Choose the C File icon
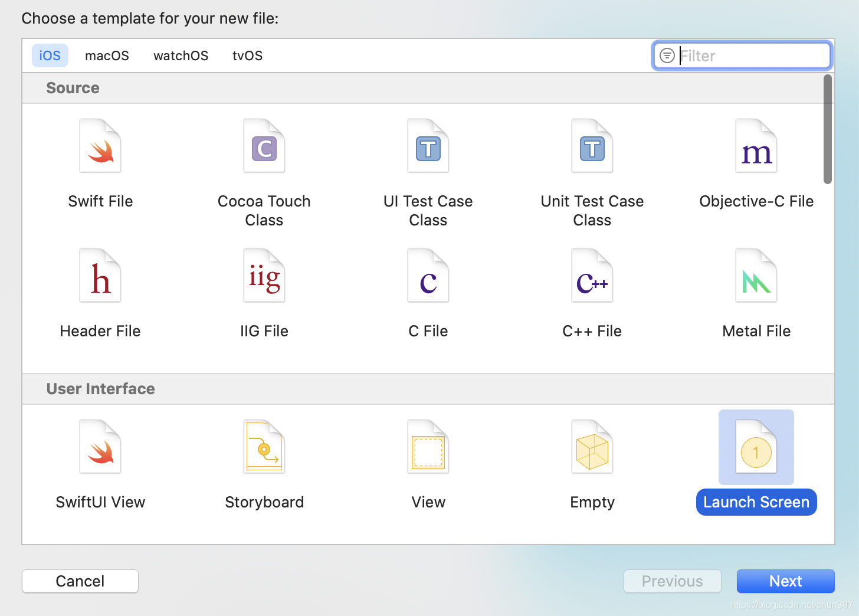859x616 pixels. coord(428,276)
